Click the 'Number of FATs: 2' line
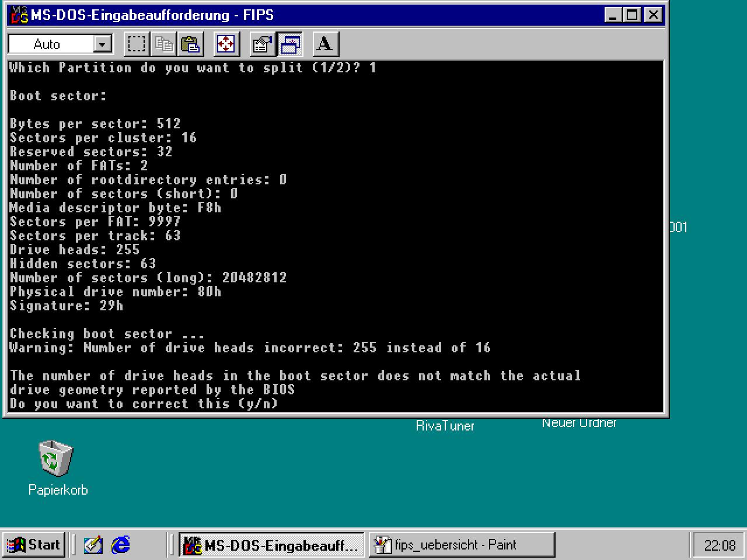This screenshot has width=747, height=560. click(79, 166)
